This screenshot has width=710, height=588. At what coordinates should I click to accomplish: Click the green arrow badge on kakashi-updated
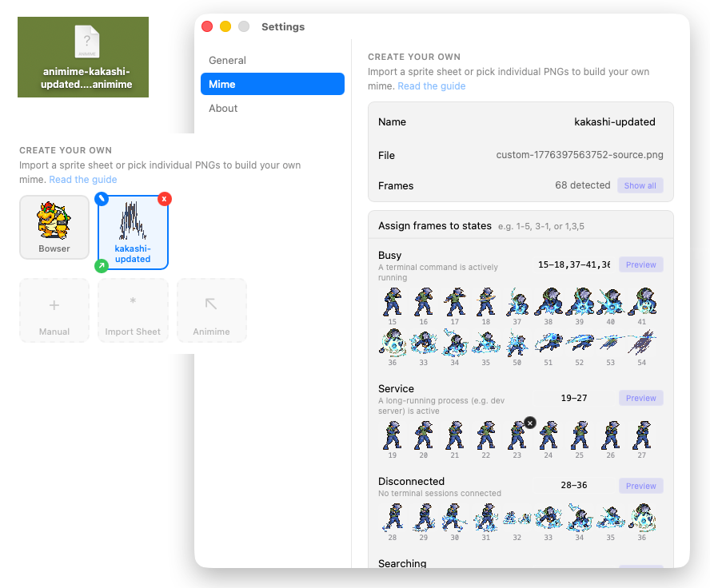(x=102, y=267)
